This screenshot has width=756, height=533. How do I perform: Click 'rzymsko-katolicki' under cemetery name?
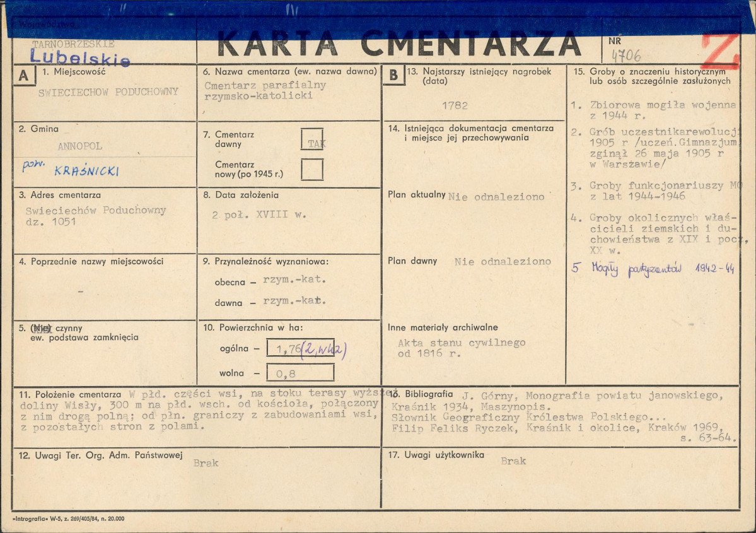[259, 96]
